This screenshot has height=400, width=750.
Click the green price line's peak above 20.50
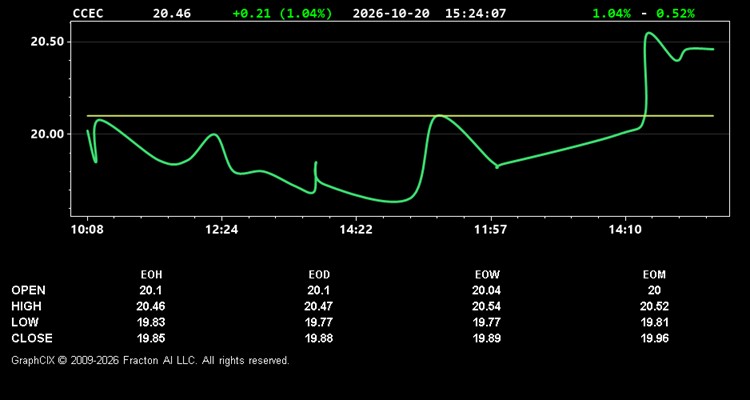tap(649, 33)
